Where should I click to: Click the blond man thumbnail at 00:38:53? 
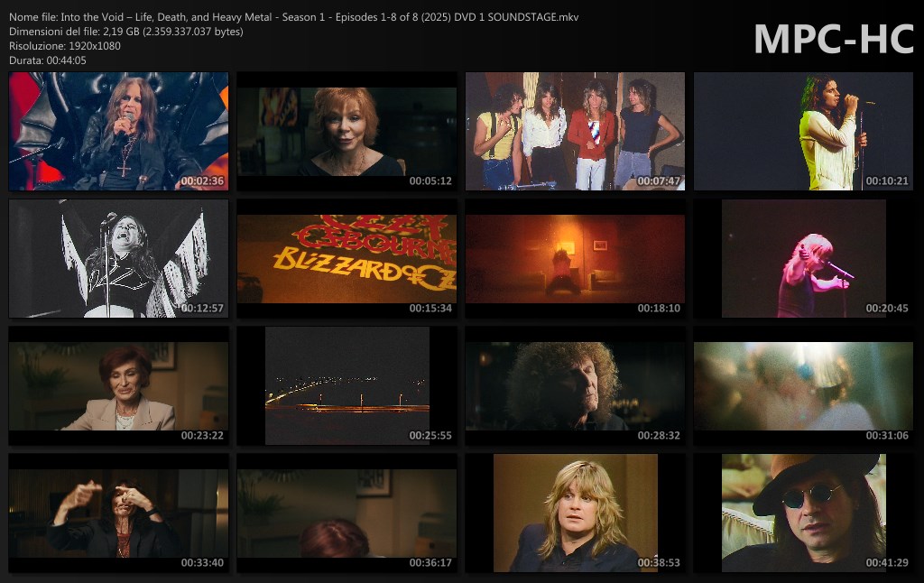pos(575,514)
